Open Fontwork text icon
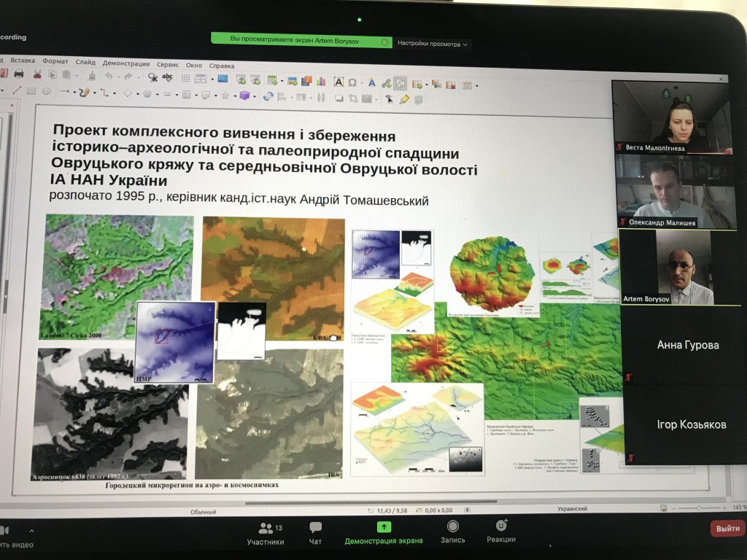Image resolution: width=747 pixels, height=560 pixels. 371,83
